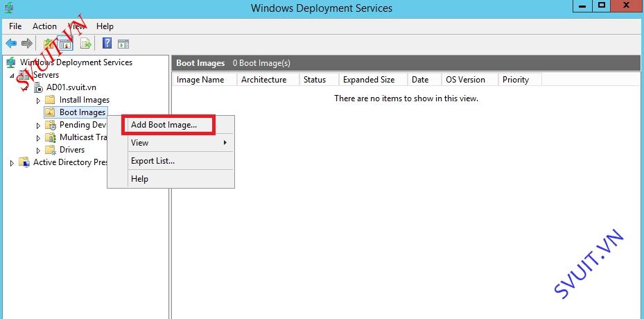Click the Multicast Transmissions folder icon
Image resolution: width=644 pixels, height=319 pixels.
coord(50,137)
